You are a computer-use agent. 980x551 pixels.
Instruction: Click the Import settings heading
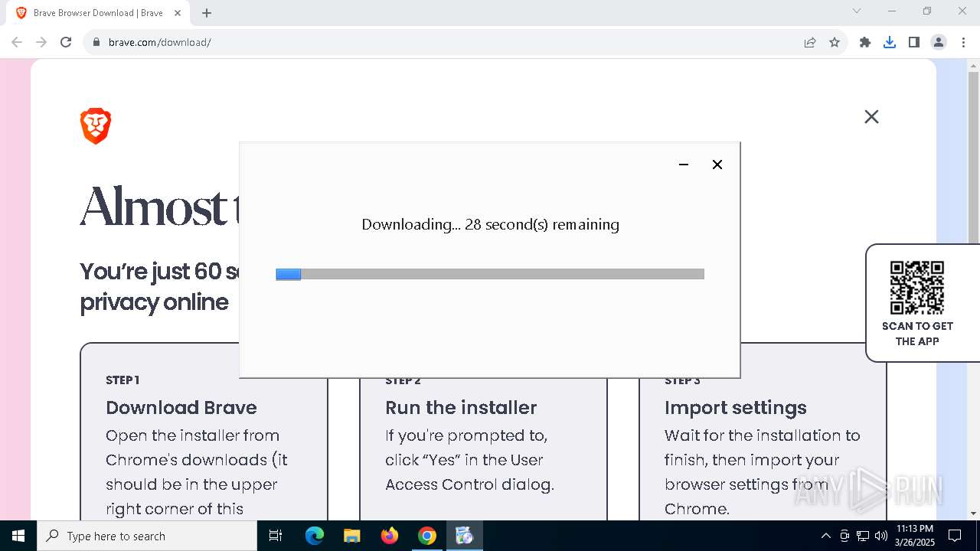coord(736,407)
